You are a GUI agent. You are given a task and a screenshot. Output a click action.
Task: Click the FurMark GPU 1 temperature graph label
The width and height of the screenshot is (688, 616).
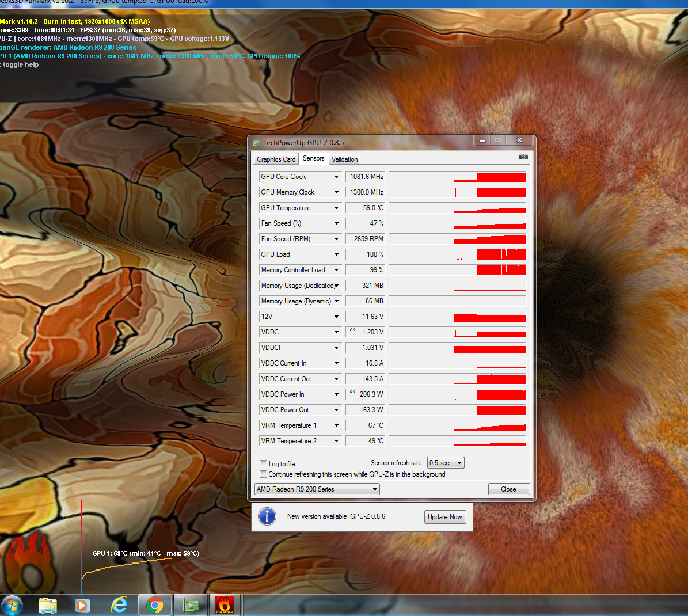point(146,553)
